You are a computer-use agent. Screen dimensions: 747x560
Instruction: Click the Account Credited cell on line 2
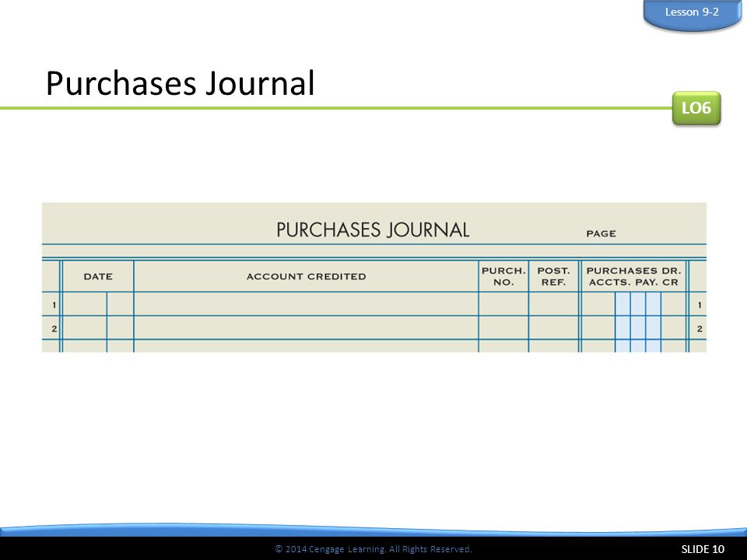point(306,327)
